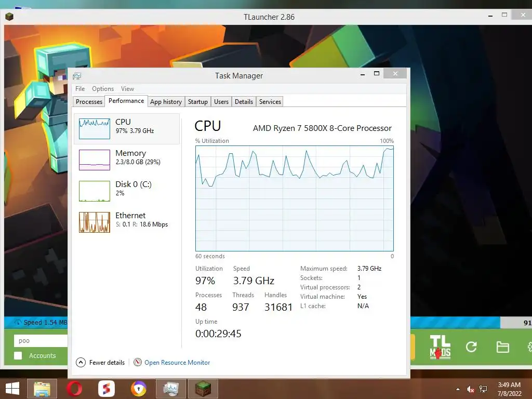This screenshot has height=399, width=532.
Task: Open the Options menu in Task Manager
Action: [103, 89]
